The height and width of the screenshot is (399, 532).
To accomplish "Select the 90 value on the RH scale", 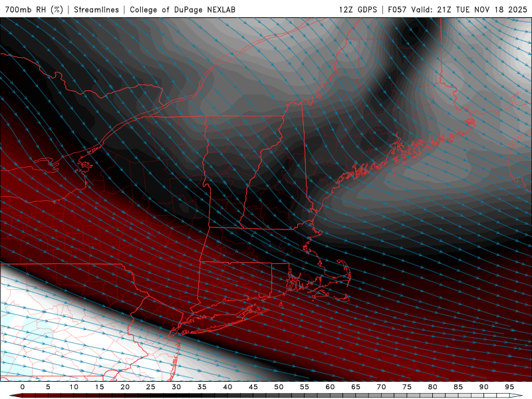I will (483, 387).
